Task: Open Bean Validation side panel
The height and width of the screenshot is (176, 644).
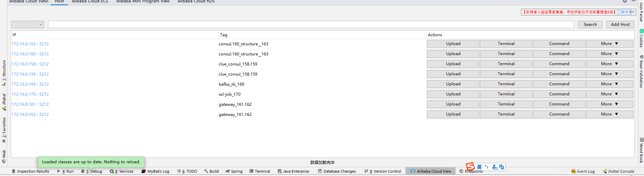Action: 641,72
